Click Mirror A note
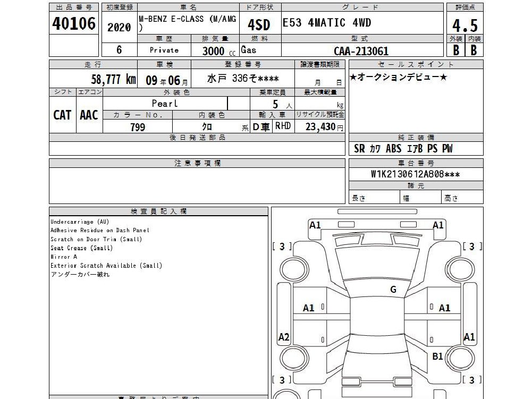532x399 pixels. (64, 257)
